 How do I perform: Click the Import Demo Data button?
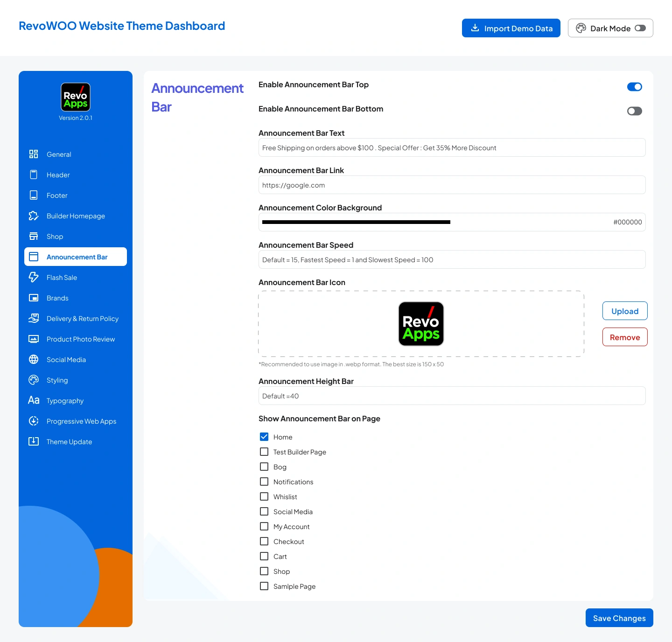tap(511, 28)
